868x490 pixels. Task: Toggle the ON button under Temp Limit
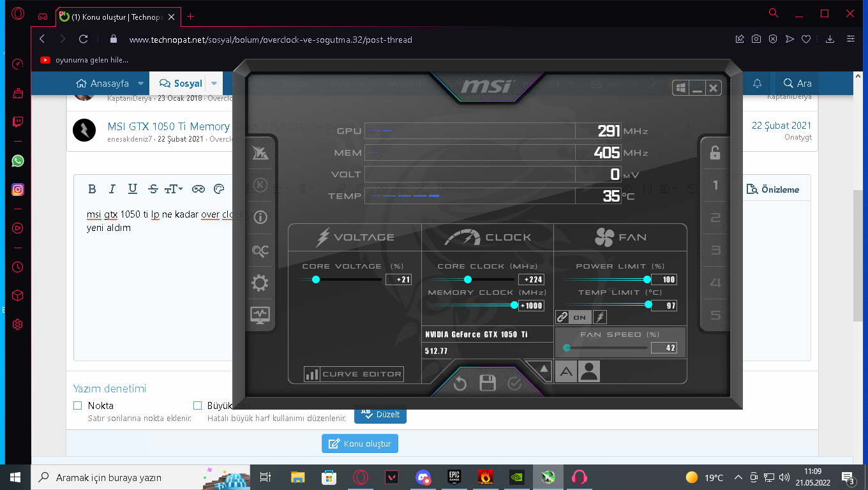580,317
